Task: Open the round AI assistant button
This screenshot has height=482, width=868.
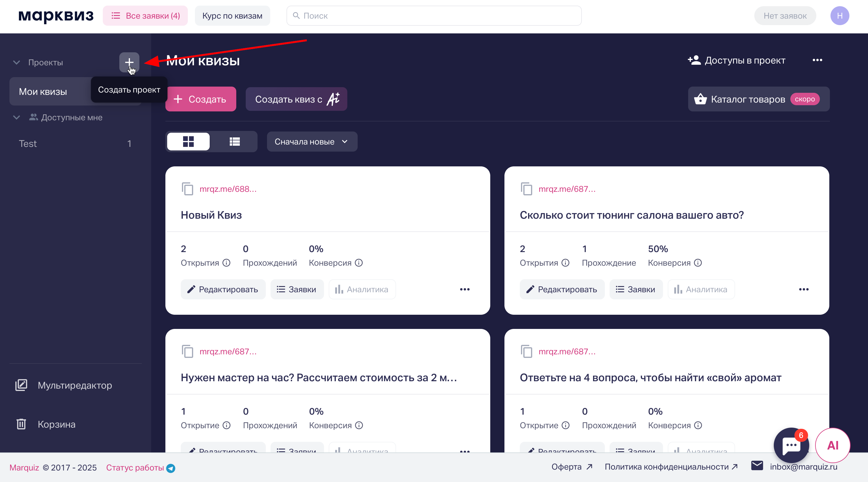Action: click(832, 445)
